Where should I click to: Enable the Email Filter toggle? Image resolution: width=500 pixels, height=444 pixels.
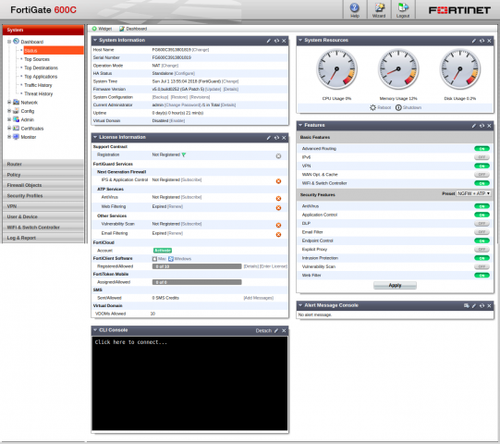[482, 232]
